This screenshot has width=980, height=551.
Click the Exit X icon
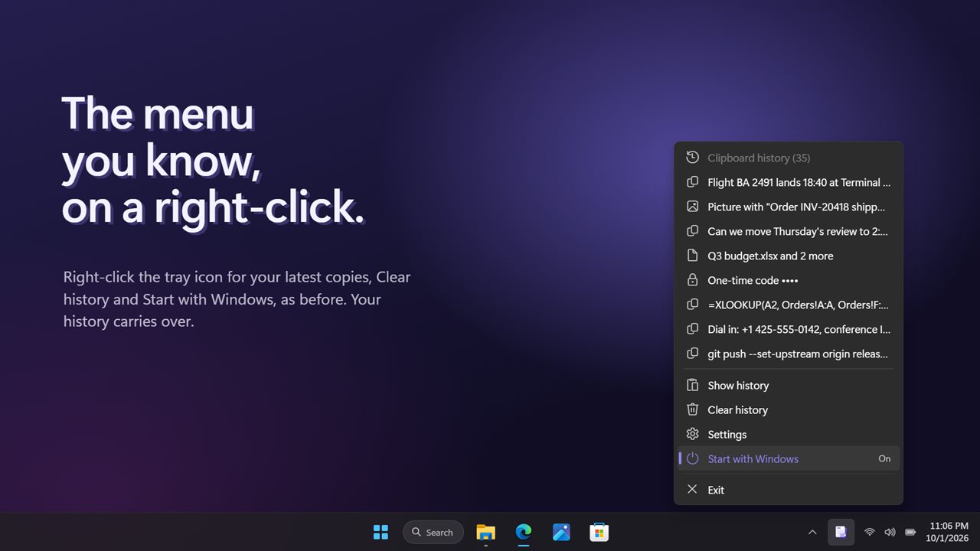[x=692, y=489]
